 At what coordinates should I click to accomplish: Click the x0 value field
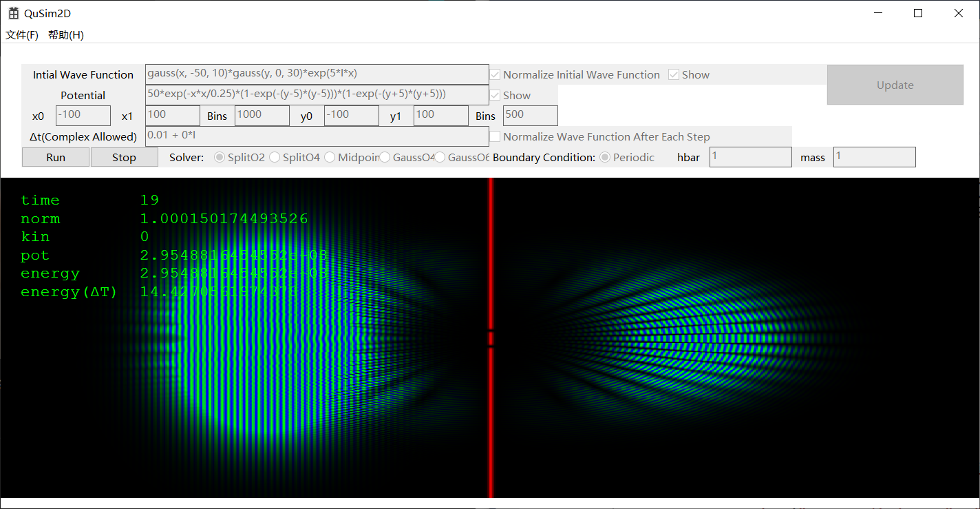coord(83,116)
